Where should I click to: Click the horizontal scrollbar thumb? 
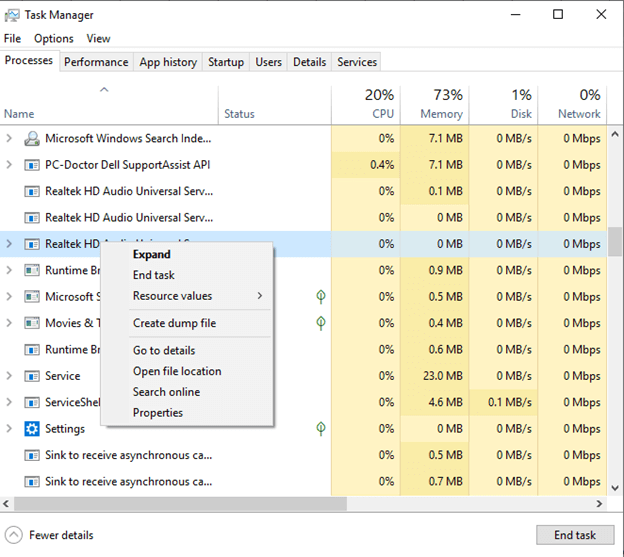click(x=181, y=504)
